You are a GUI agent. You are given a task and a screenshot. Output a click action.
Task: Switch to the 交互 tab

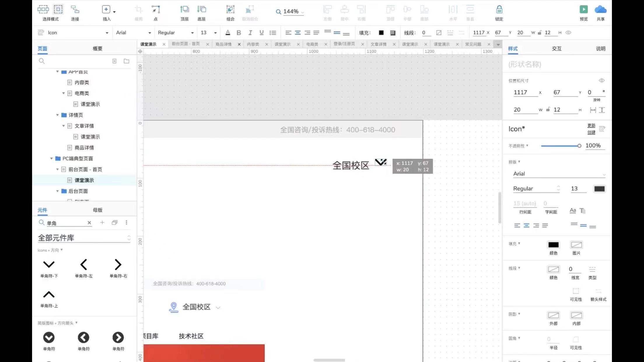click(556, 49)
